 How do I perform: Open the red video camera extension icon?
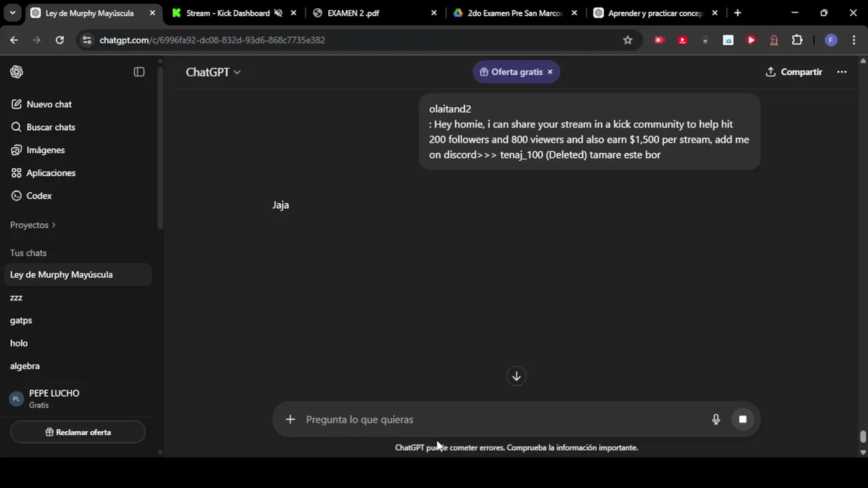[658, 40]
